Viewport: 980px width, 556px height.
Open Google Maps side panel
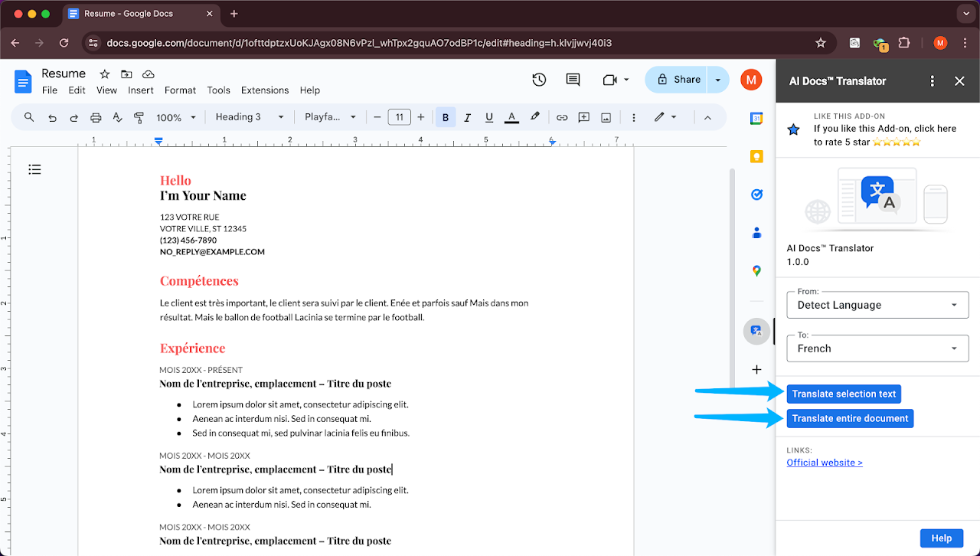click(756, 271)
